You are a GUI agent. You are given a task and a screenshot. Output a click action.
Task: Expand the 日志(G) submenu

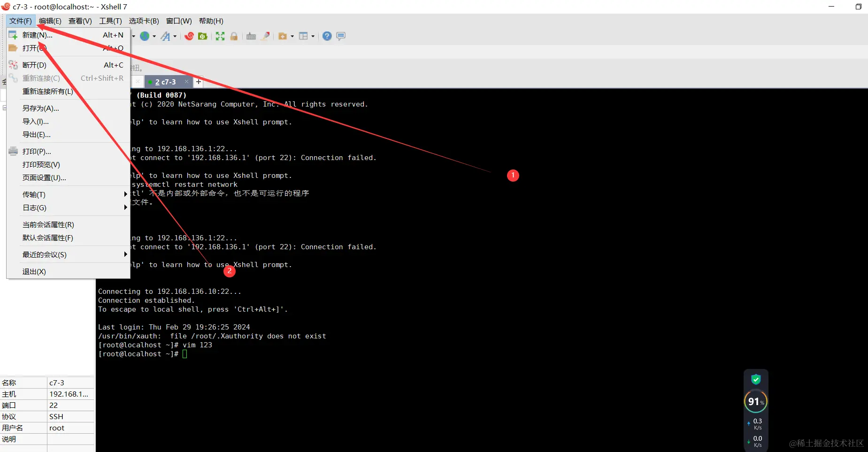pyautogui.click(x=69, y=208)
